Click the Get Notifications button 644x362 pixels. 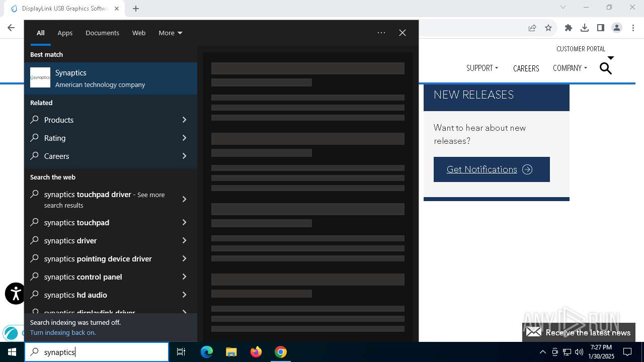pyautogui.click(x=492, y=169)
